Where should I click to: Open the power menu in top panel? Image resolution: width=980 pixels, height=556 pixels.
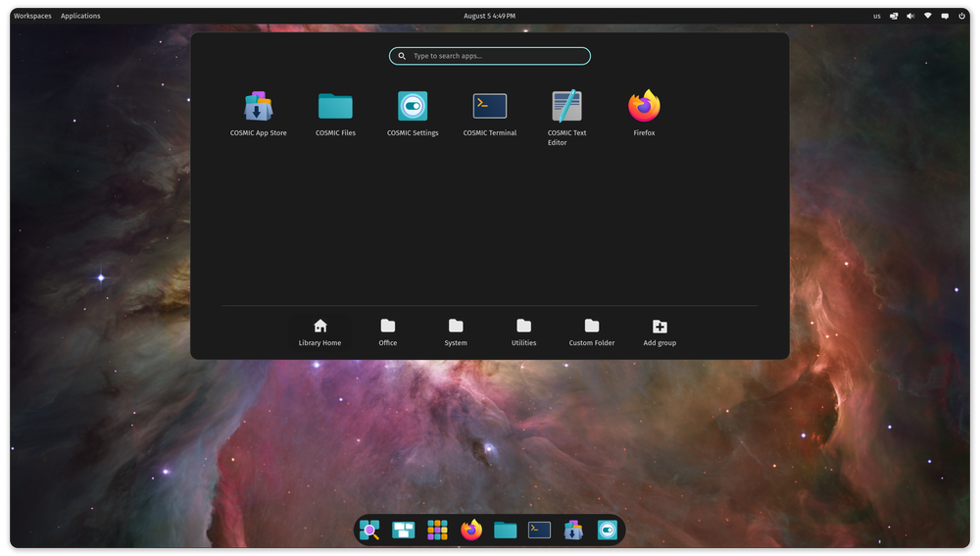962,17
